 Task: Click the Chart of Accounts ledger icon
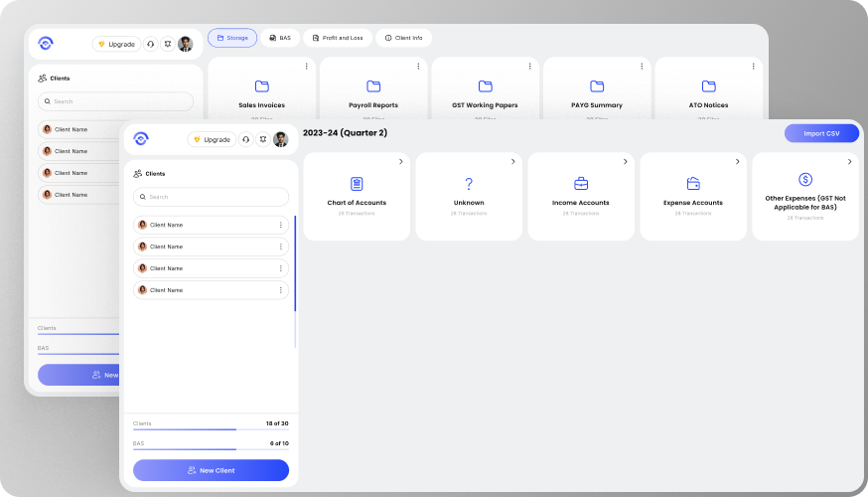(357, 184)
